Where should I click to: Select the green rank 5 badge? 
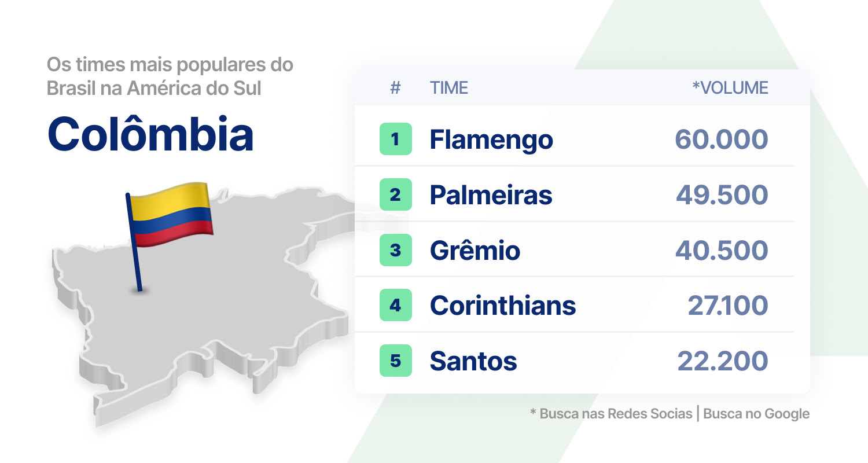pyautogui.click(x=396, y=361)
